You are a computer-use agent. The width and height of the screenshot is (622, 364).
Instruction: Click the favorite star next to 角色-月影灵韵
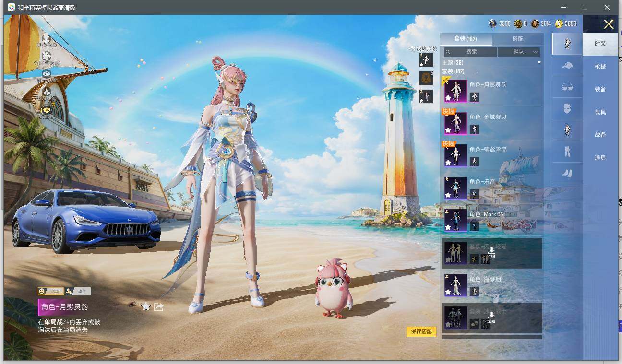pyautogui.click(x=146, y=306)
